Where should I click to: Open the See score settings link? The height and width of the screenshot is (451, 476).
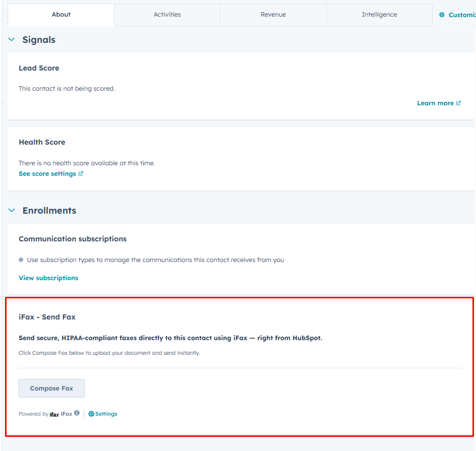[x=47, y=174]
